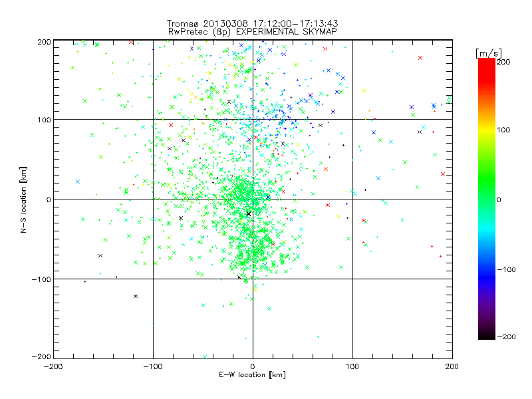Click the colorbar tick label -200
The image size is (532, 399).
506,336
